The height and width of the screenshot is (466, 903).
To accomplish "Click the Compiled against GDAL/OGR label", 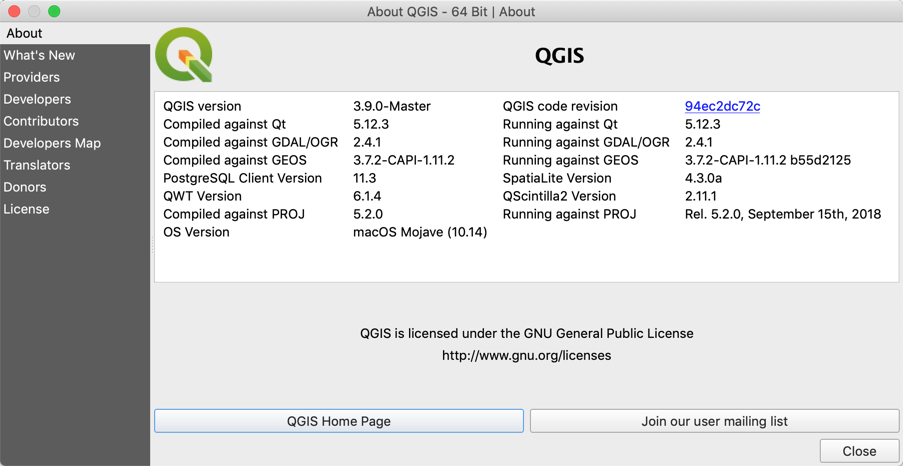I will click(x=251, y=142).
